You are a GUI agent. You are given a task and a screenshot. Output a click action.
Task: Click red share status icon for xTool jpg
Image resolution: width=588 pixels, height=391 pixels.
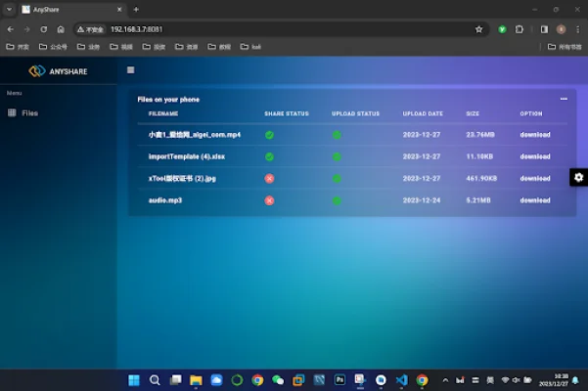point(269,178)
